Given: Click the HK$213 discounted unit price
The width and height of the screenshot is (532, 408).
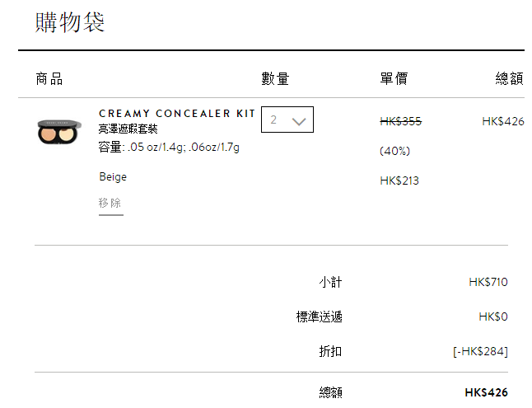Looking at the screenshot, I should [399, 181].
